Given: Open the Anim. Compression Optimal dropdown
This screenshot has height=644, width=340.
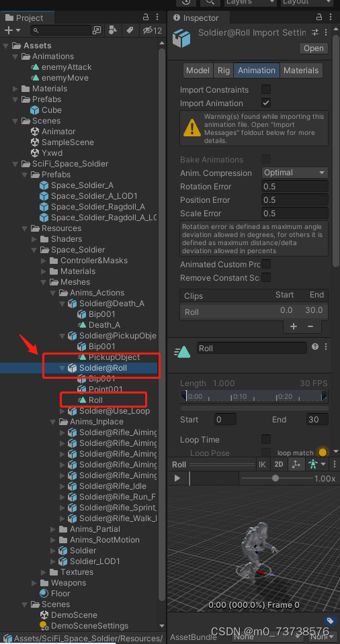Looking at the screenshot, I should 295,173.
